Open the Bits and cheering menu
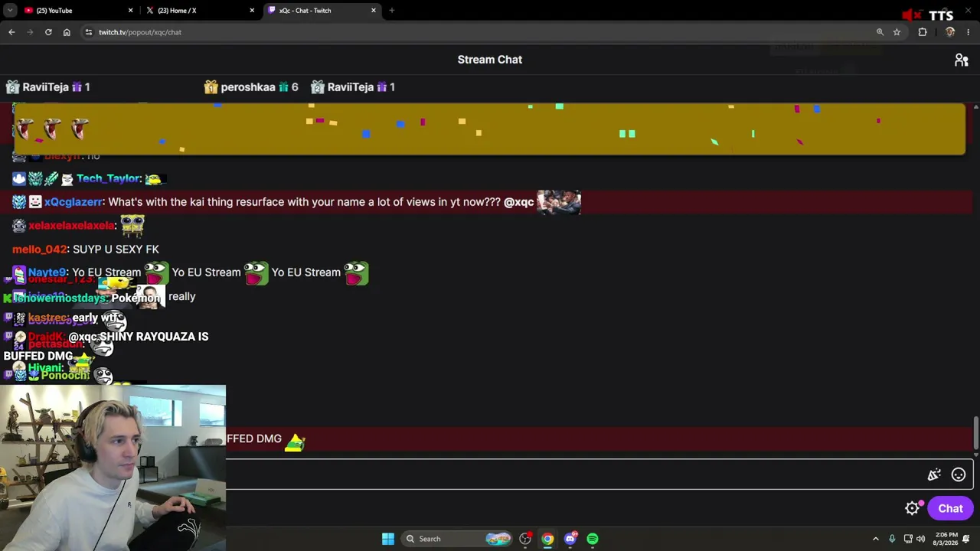980x551 pixels. point(934,474)
